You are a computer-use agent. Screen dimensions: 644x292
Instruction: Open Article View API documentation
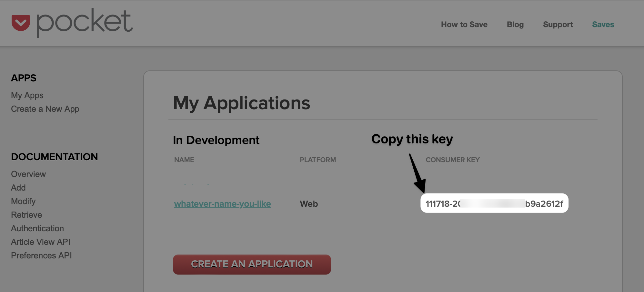point(41,242)
